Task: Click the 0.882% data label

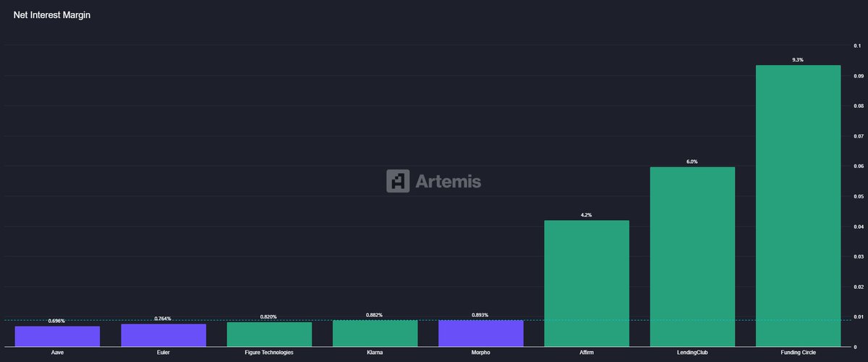Action: (x=375, y=315)
